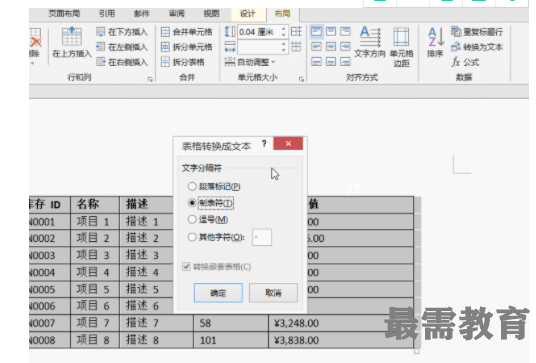Select Align Center Right alignment icon
536x363 pixels.
(x=345, y=46)
